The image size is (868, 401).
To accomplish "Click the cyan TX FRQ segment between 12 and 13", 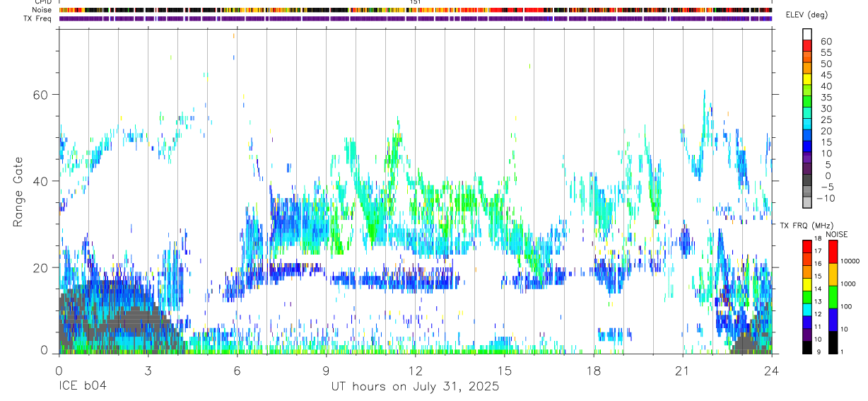I will coord(807,310).
